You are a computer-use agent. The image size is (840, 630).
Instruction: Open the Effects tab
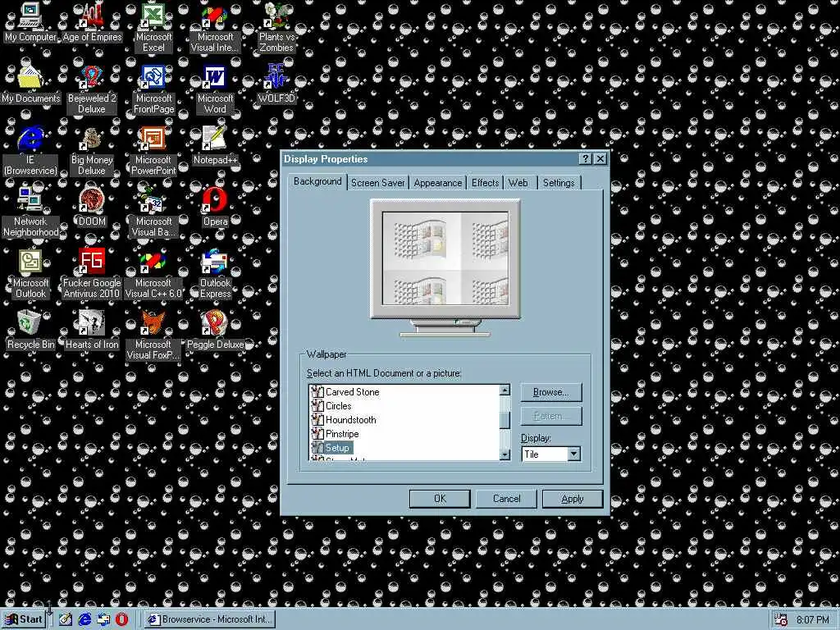(486, 183)
